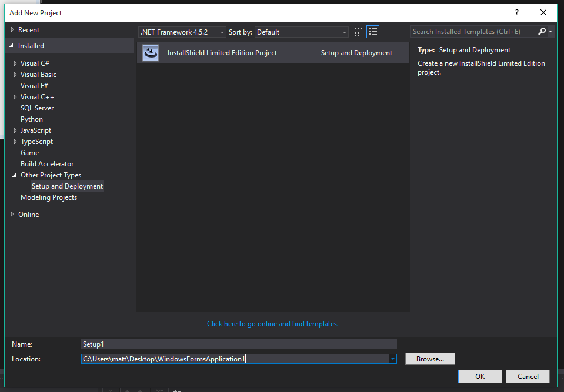
Task: Collapse the Installed section
Action: (x=12, y=46)
